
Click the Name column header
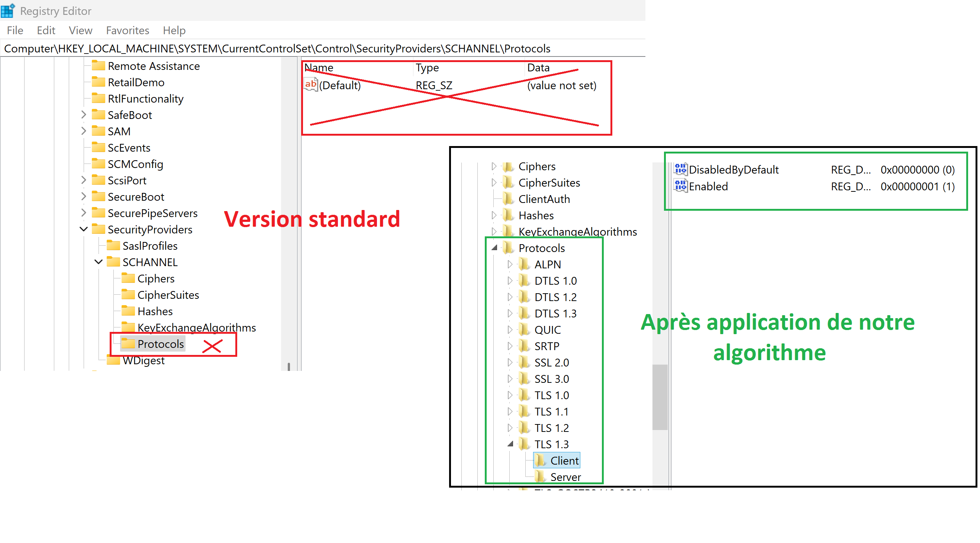coord(319,68)
